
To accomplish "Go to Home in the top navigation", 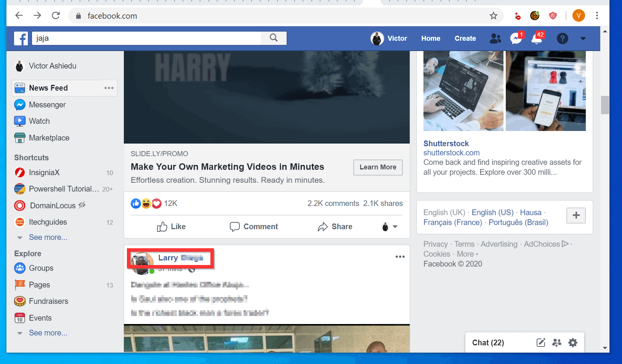I will point(430,38).
